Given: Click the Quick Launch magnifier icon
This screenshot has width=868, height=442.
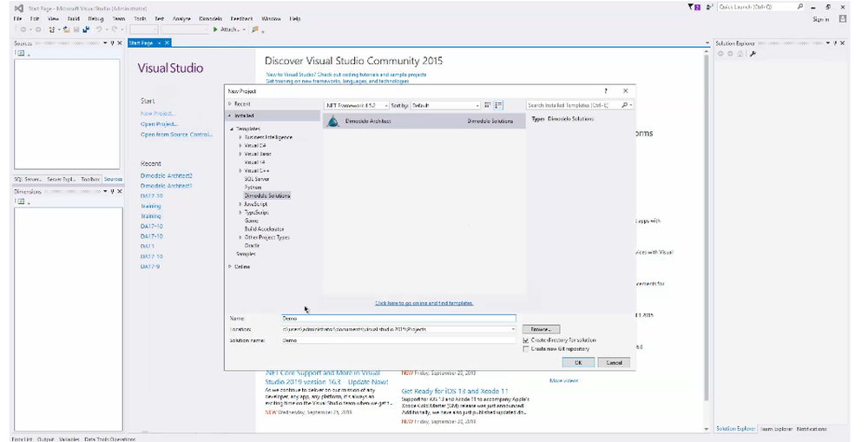Looking at the screenshot, I should tap(800, 7).
